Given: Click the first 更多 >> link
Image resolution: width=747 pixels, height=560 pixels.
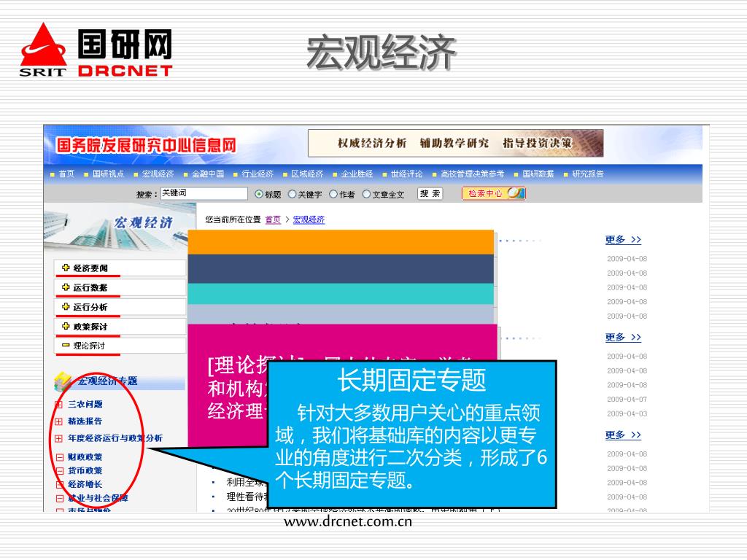Looking at the screenshot, I should [x=623, y=239].
